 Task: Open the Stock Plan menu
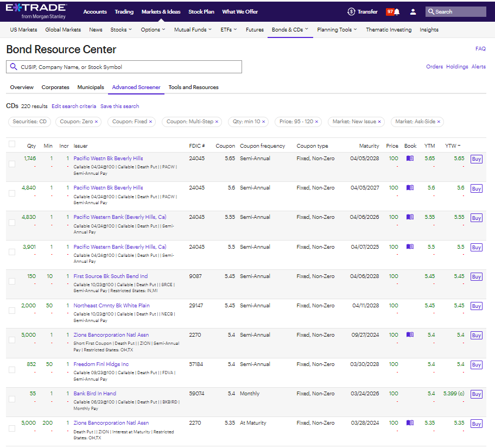point(201,12)
